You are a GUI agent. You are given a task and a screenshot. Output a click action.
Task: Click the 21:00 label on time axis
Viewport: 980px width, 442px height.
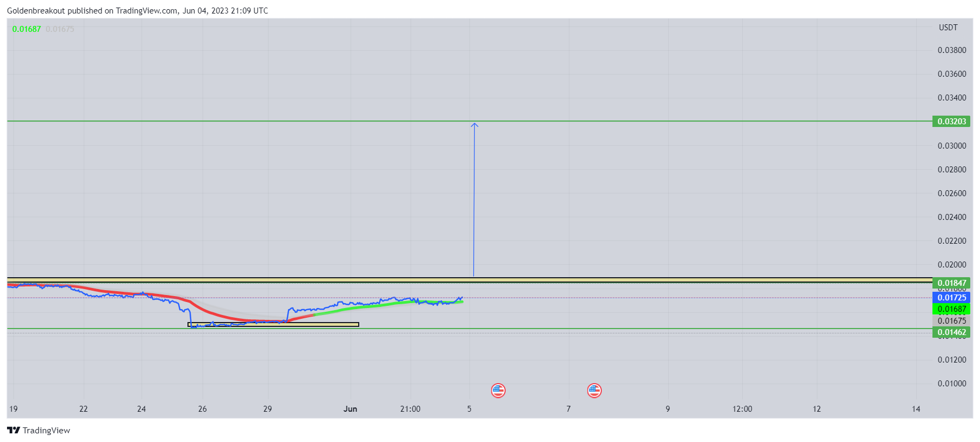[x=410, y=409]
